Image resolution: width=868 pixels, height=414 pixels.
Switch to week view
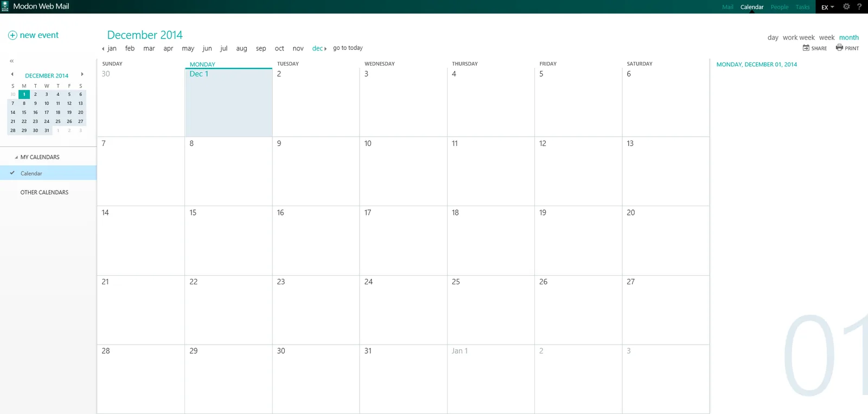click(x=827, y=37)
